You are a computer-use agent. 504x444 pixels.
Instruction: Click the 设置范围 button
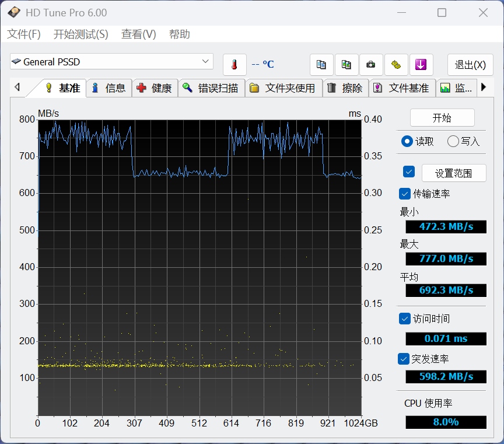[453, 173]
